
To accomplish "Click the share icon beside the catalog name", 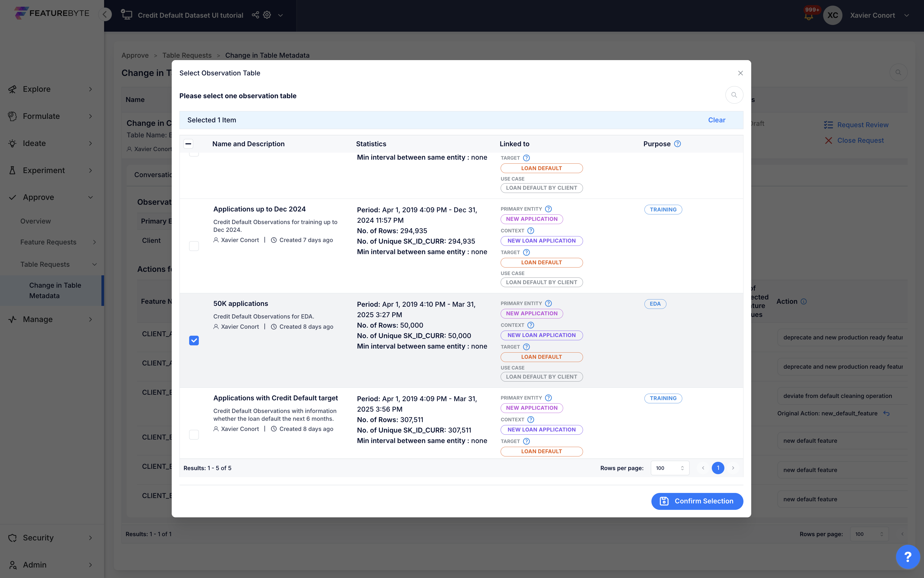I will point(255,15).
